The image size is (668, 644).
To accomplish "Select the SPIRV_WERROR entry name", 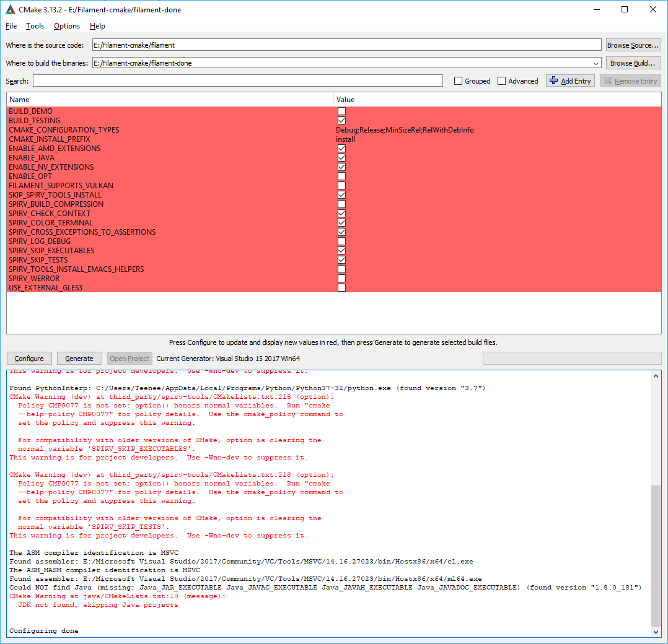I will pyautogui.click(x=34, y=279).
